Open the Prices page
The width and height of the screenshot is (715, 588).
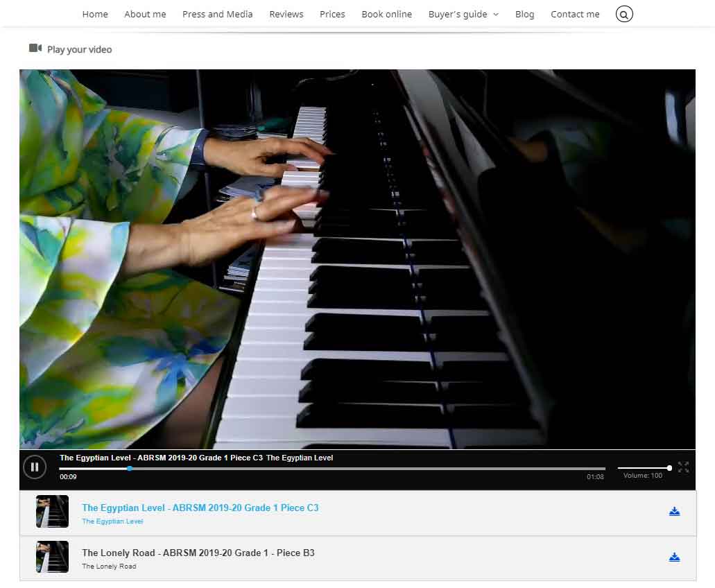(x=332, y=14)
